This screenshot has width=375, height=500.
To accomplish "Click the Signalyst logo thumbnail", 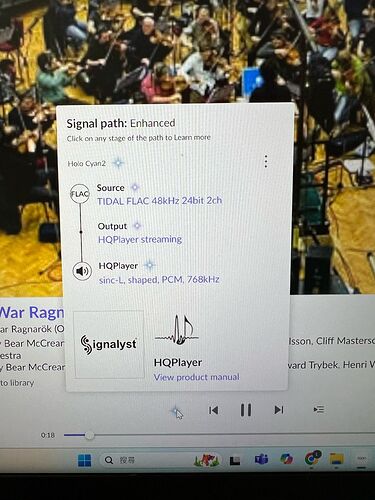I will click(109, 344).
